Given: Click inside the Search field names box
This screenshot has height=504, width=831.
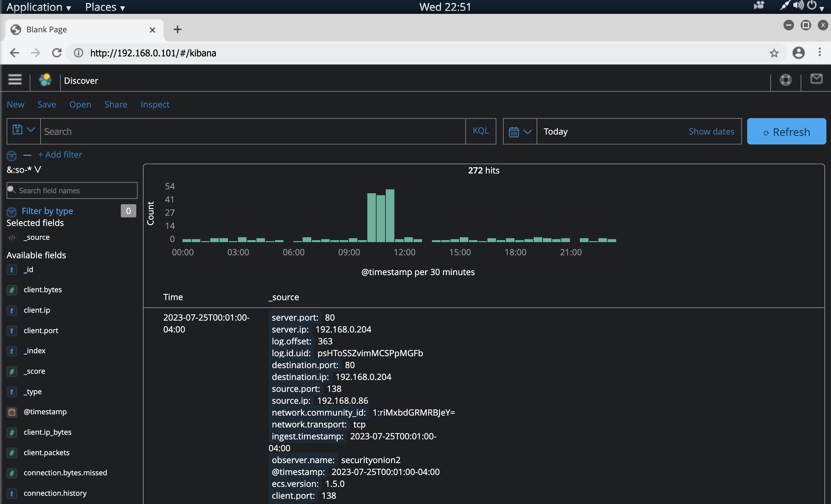Looking at the screenshot, I should click(72, 190).
